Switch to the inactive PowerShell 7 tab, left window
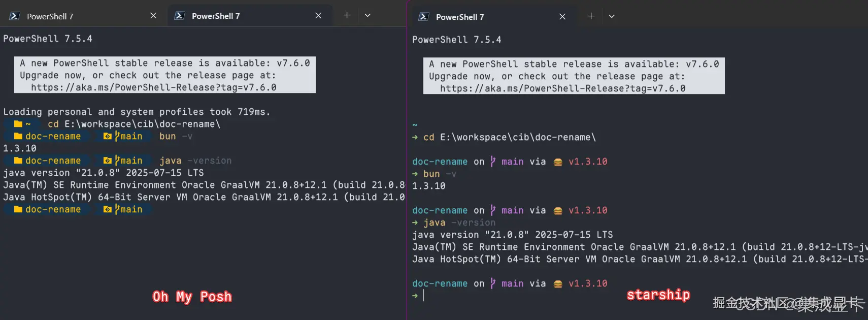Screen dimensions: 868x320 [x=84, y=16]
